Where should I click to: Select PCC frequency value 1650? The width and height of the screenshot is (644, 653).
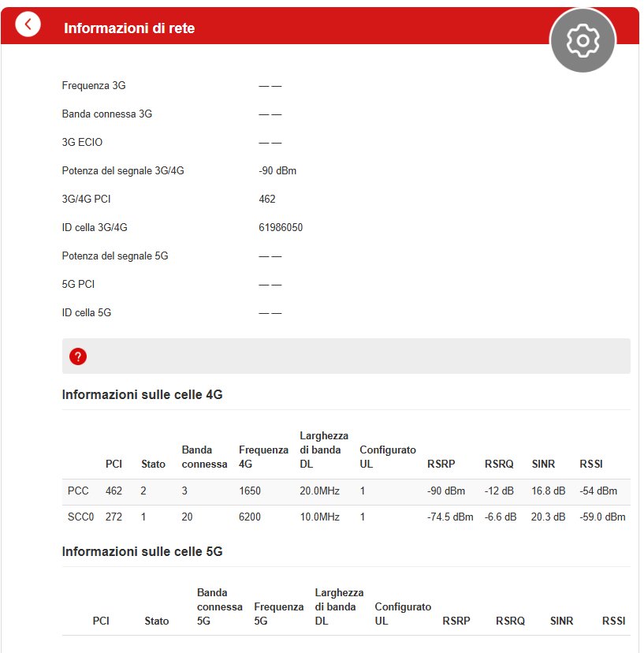tap(249, 491)
